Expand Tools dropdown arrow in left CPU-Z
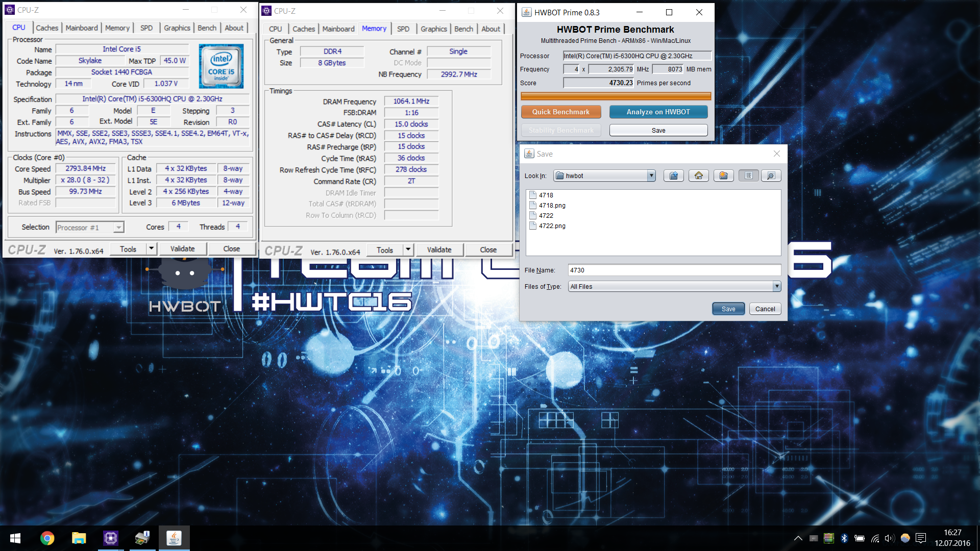The image size is (980, 551). pos(151,249)
